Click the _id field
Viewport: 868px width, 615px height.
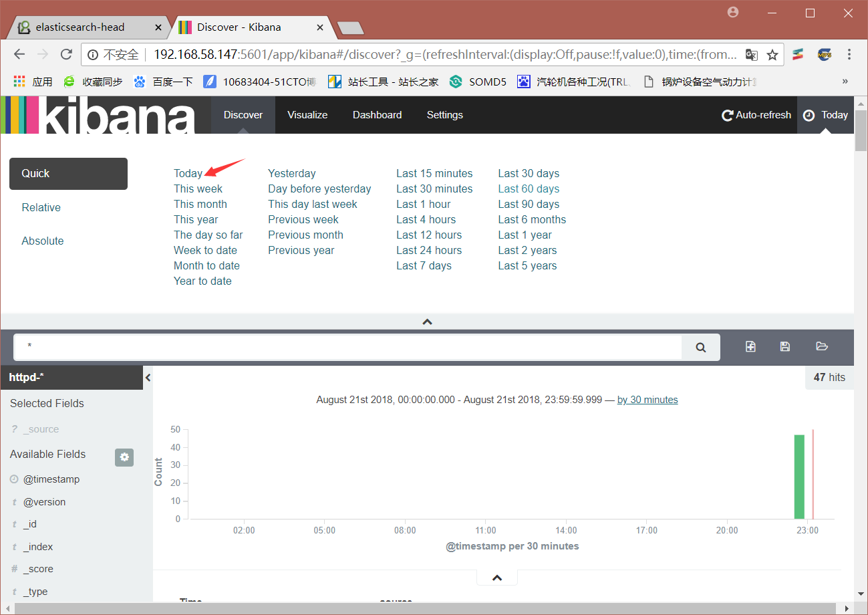[x=30, y=525]
